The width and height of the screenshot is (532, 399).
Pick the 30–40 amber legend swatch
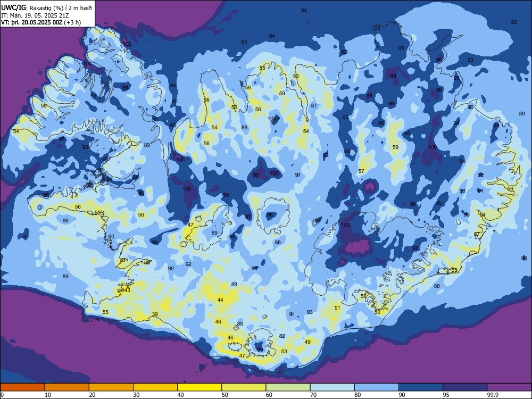155,387
